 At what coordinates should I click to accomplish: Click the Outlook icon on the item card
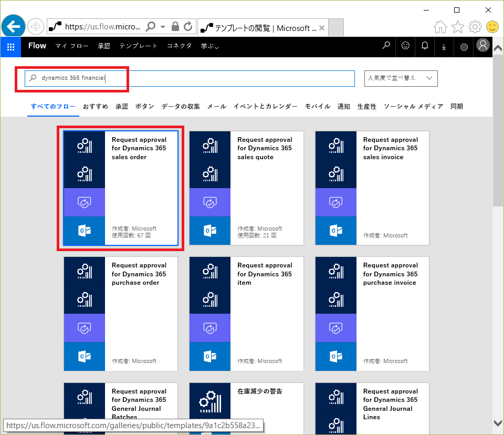[210, 356]
